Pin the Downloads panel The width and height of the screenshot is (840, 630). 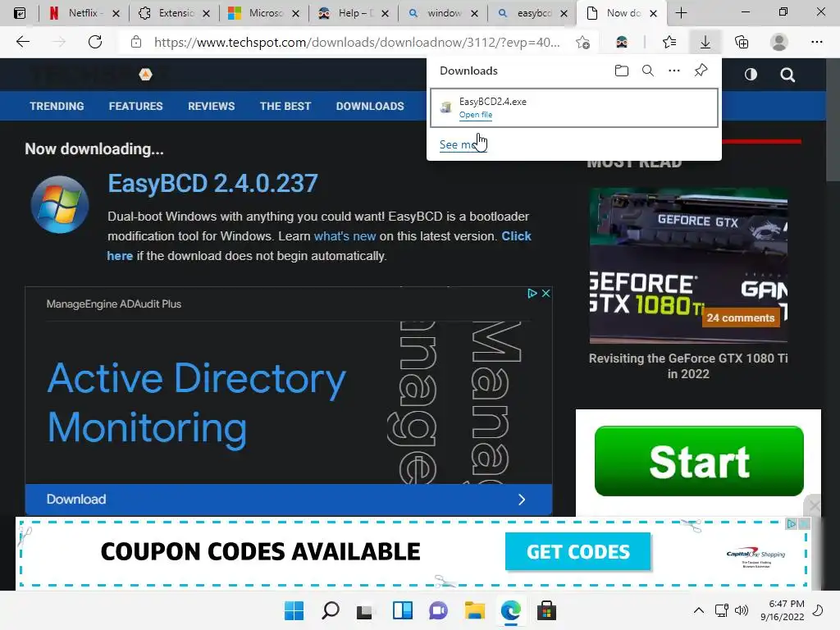[701, 71]
